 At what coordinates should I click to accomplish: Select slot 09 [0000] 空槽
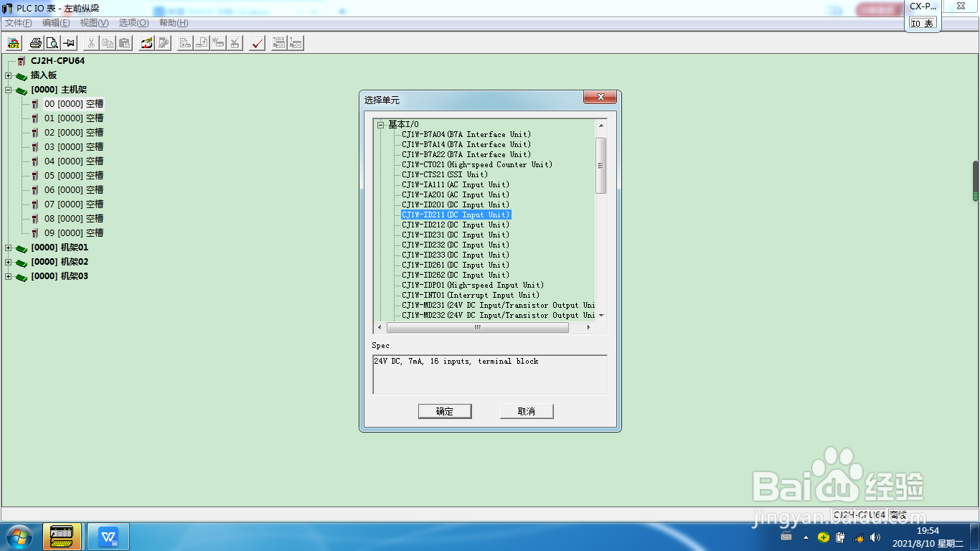click(x=73, y=233)
